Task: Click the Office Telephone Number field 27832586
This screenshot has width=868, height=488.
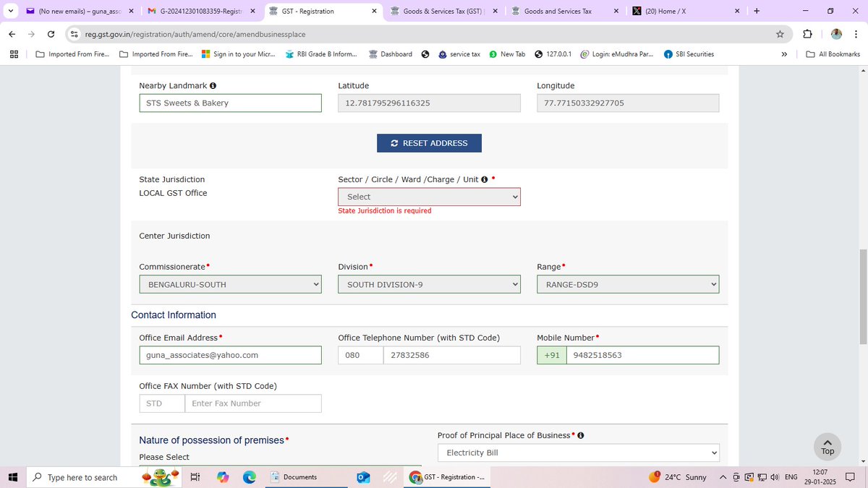Action: pos(451,355)
